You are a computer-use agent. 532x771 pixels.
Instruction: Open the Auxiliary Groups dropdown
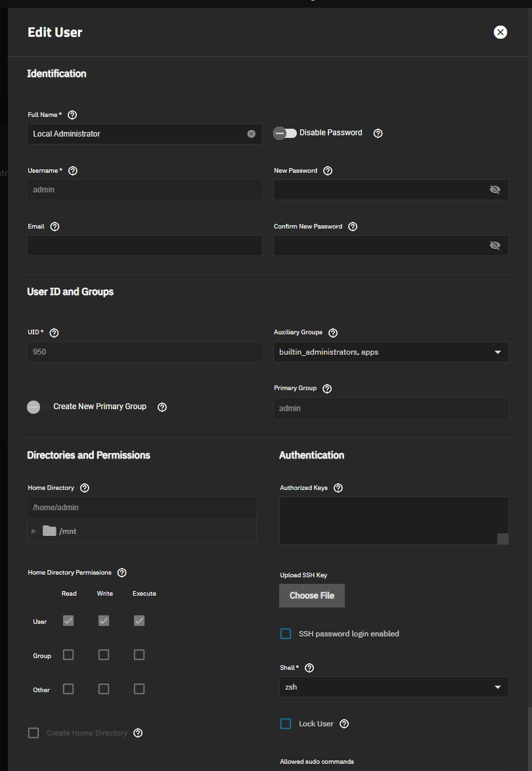391,352
